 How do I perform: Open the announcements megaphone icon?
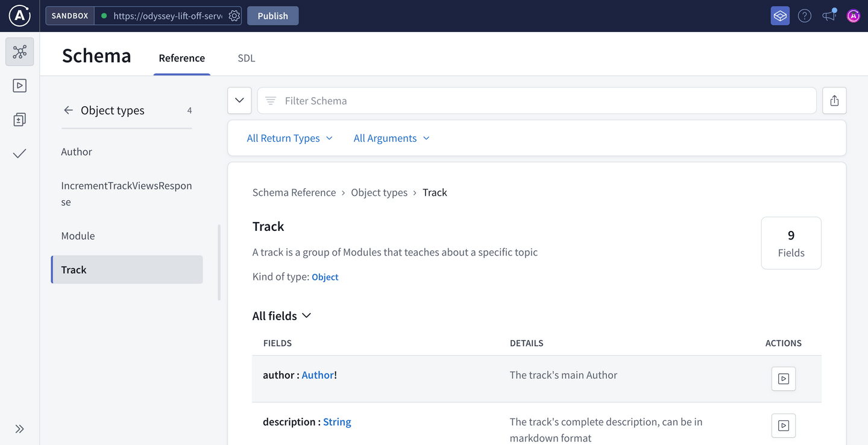829,16
